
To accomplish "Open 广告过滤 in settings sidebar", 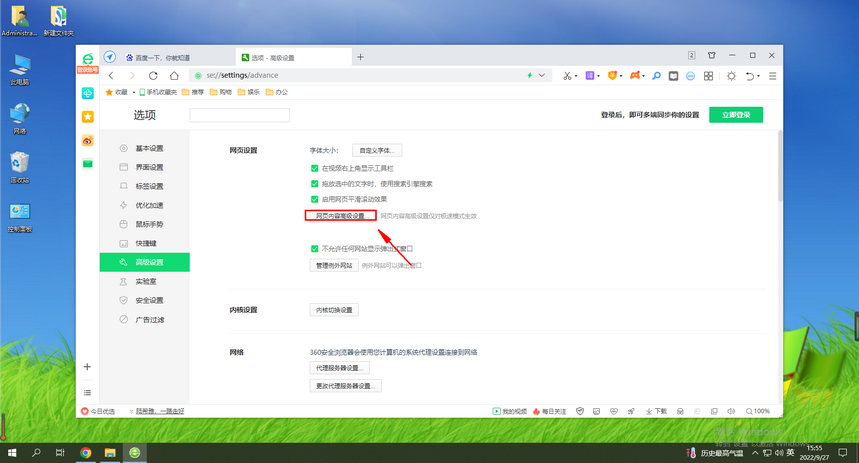I will pos(145,319).
